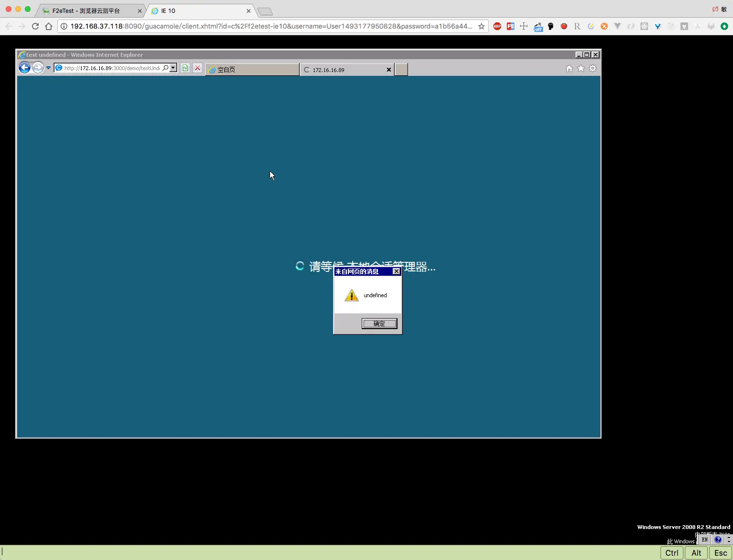
Task: Switch to the 空白页 tab in IE
Action: pos(252,70)
